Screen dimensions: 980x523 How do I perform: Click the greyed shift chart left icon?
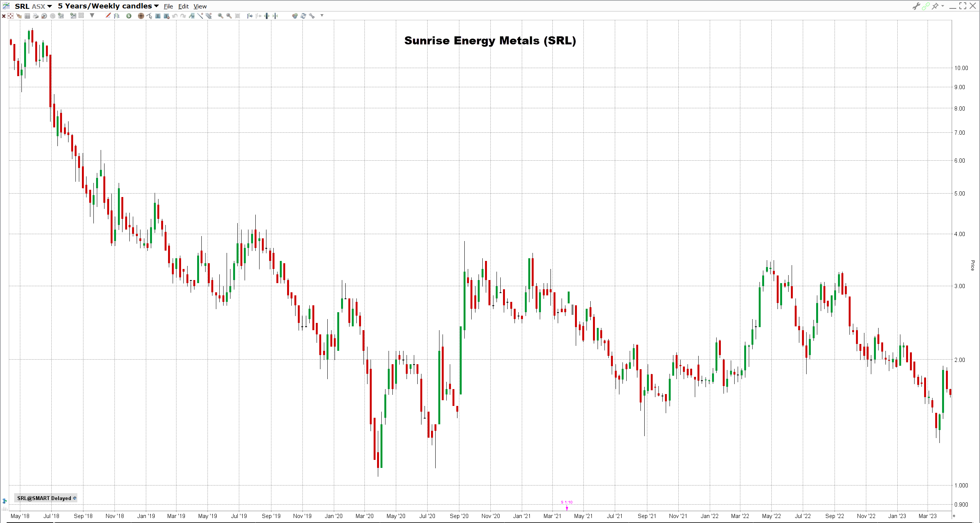[258, 16]
